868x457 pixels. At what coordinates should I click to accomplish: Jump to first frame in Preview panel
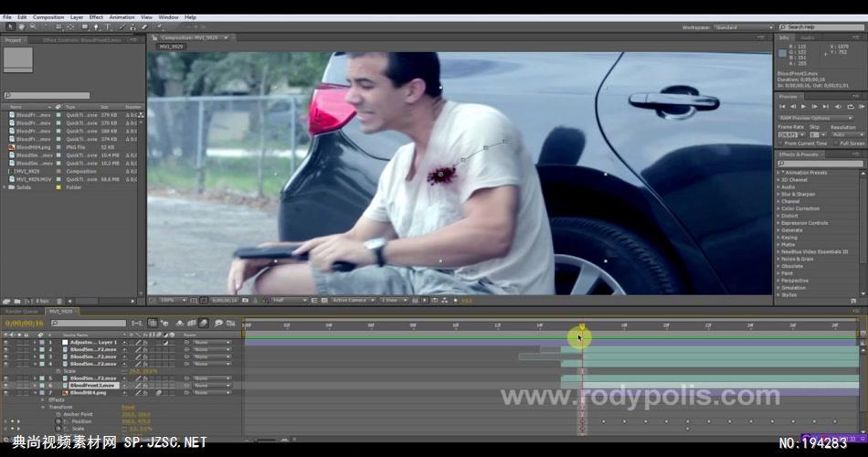[x=782, y=106]
